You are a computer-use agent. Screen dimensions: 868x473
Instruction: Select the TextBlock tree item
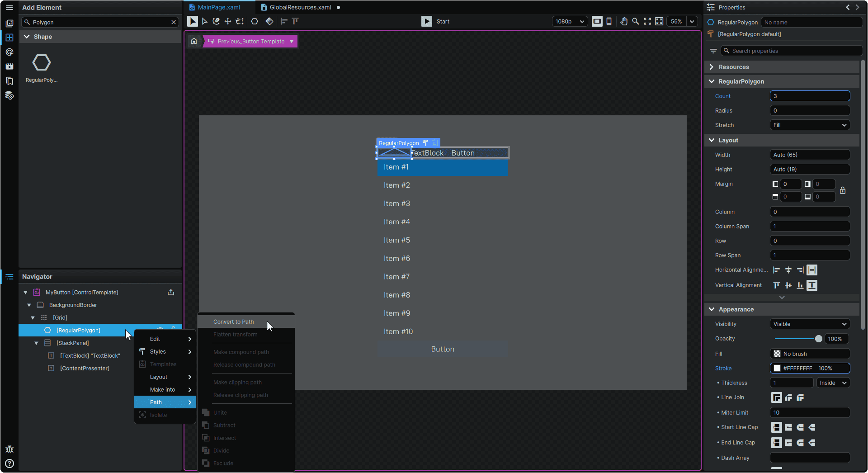click(x=90, y=356)
